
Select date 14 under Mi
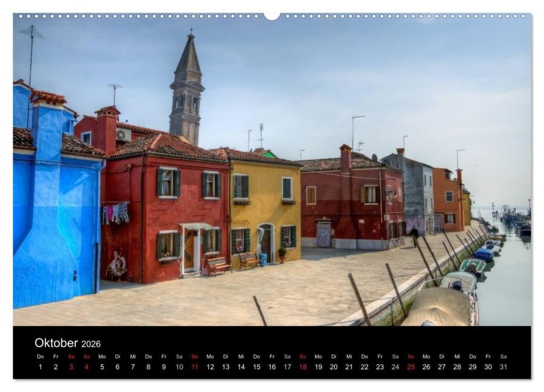[241, 367]
